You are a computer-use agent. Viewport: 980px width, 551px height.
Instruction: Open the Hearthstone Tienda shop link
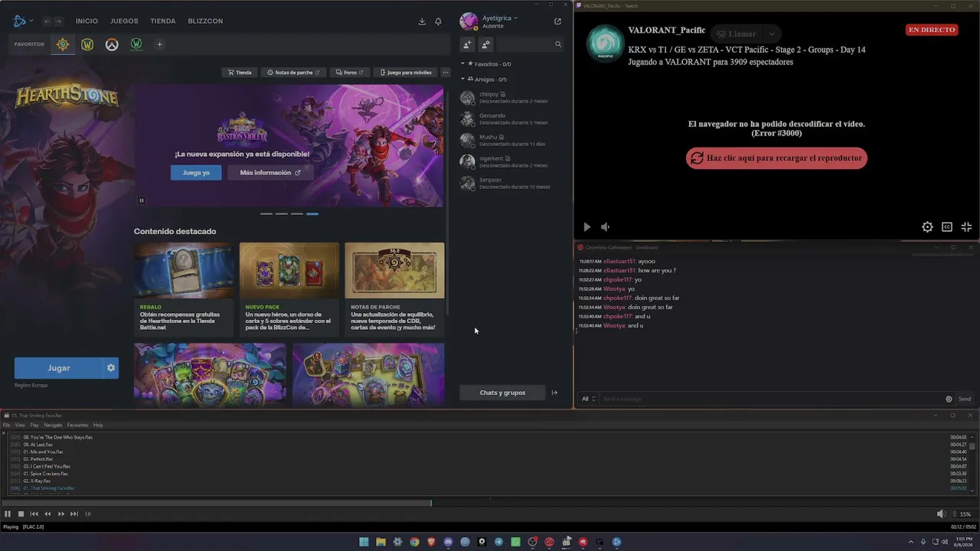pyautogui.click(x=240, y=73)
